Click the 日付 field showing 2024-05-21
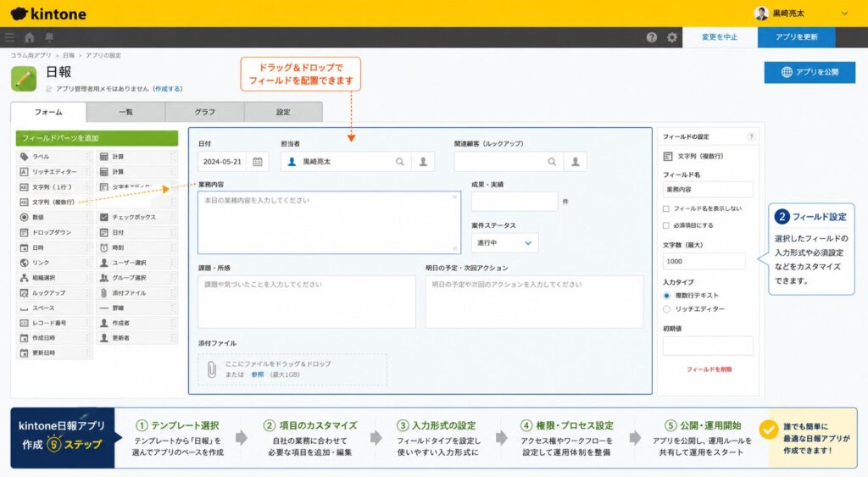Image resolution: width=868 pixels, height=477 pixels. click(x=223, y=162)
